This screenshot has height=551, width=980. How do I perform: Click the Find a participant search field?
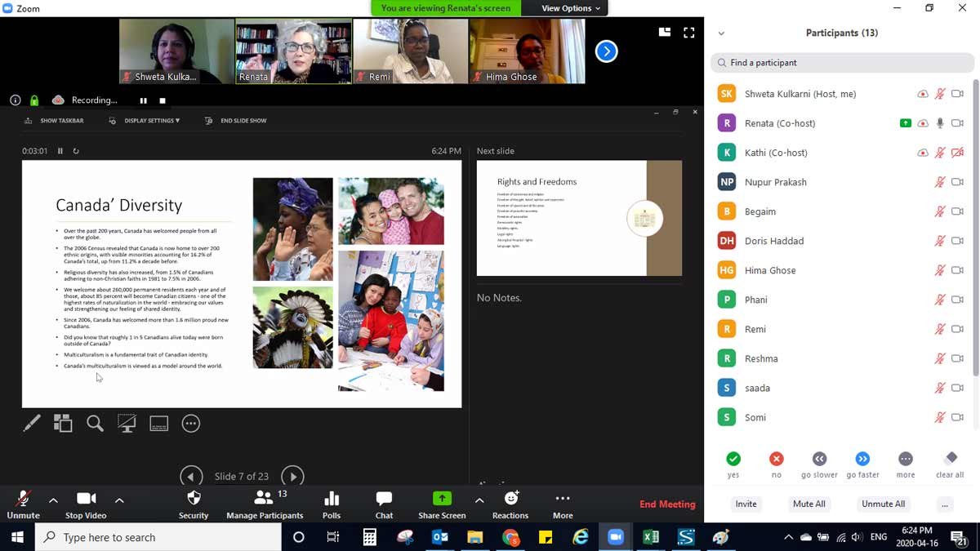click(x=841, y=63)
